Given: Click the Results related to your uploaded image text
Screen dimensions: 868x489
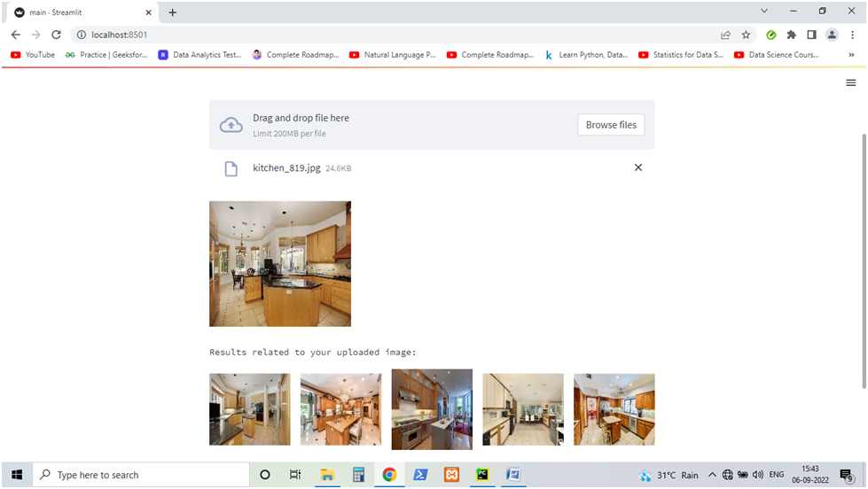Looking at the screenshot, I should pos(312,353).
